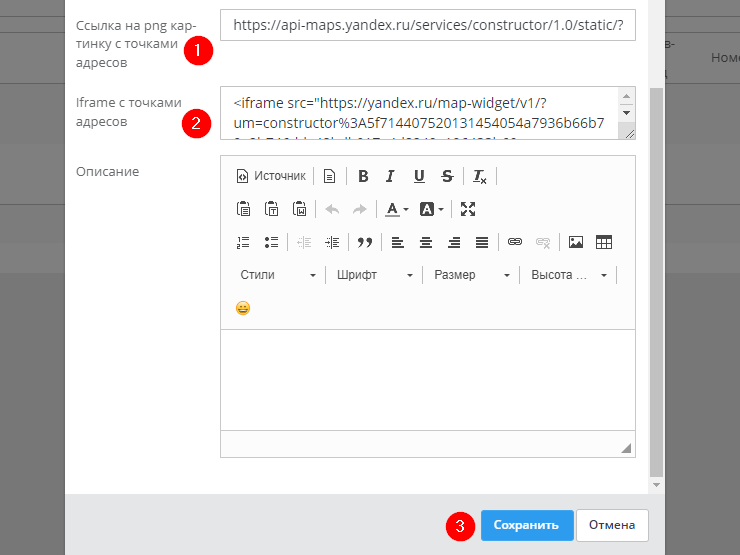
Task: Toggle block quote formatting
Action: pyautogui.click(x=365, y=242)
